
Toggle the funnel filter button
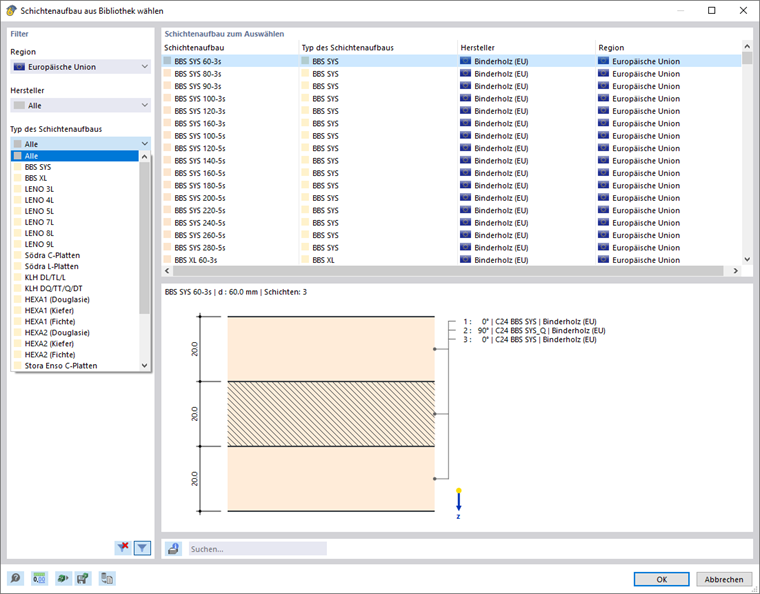pyautogui.click(x=142, y=548)
